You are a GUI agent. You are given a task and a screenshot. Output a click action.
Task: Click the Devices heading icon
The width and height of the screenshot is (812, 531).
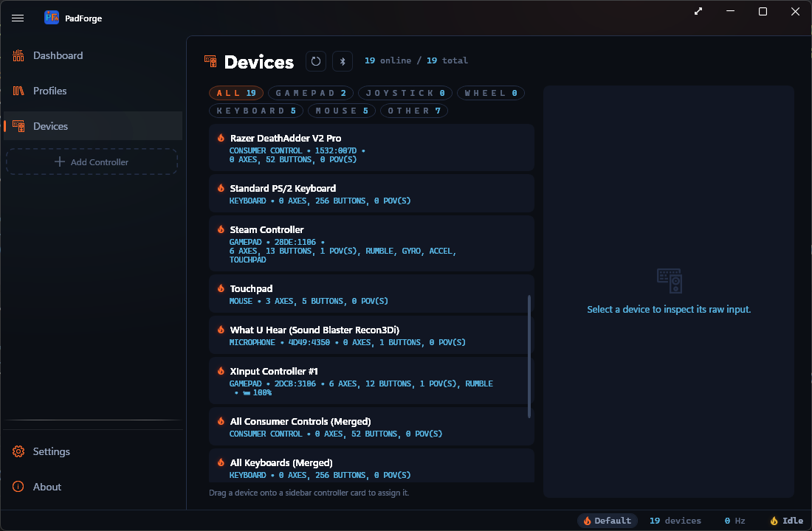tap(210, 61)
